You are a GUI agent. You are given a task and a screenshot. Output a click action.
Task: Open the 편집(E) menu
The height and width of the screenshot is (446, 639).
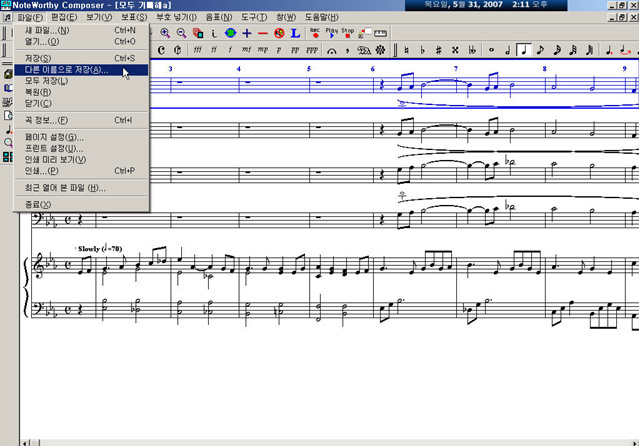(x=64, y=18)
